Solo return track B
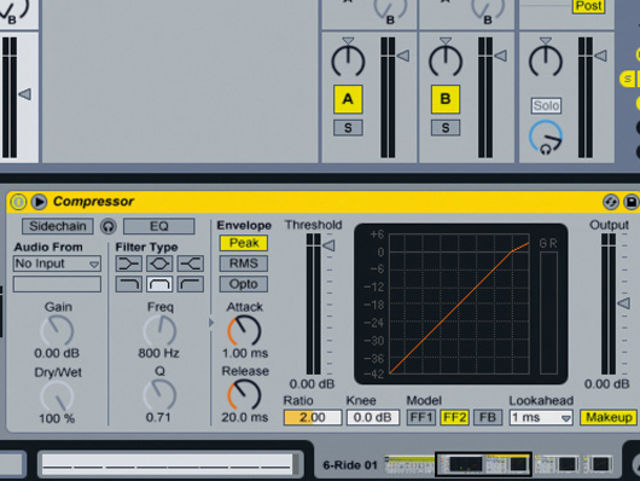The width and height of the screenshot is (640, 481). (445, 128)
